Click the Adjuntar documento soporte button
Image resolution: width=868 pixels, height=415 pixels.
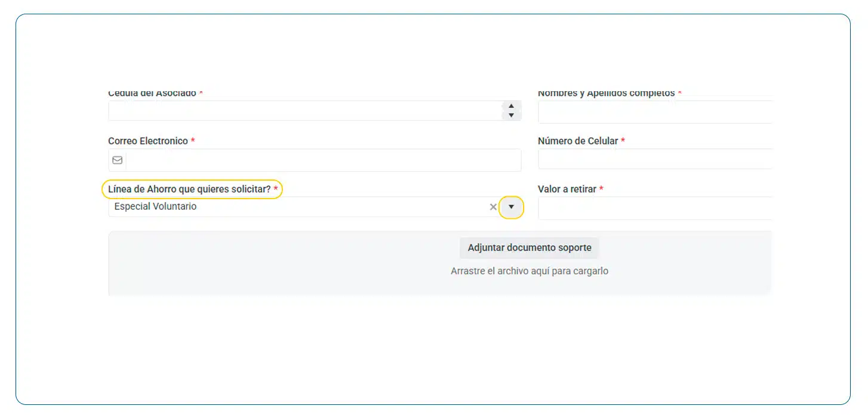[529, 247]
